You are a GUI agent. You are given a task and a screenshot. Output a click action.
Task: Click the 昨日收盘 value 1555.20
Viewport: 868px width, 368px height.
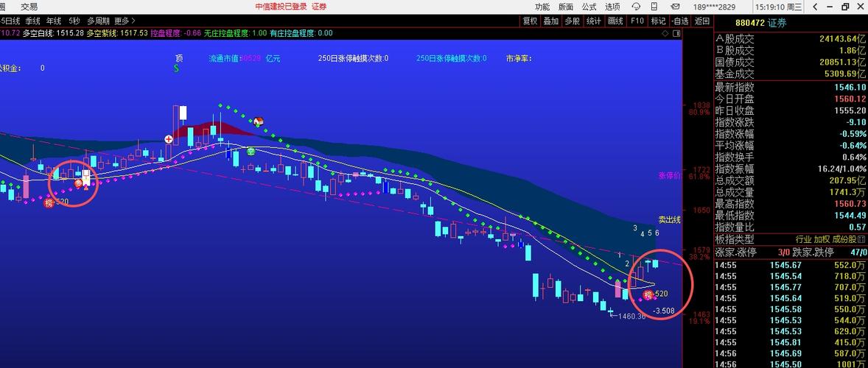tap(851, 110)
